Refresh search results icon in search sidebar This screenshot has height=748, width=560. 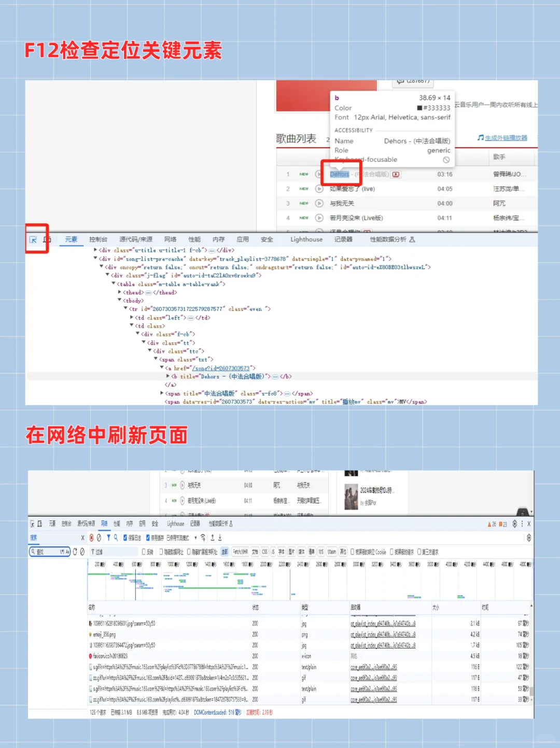[x=75, y=552]
